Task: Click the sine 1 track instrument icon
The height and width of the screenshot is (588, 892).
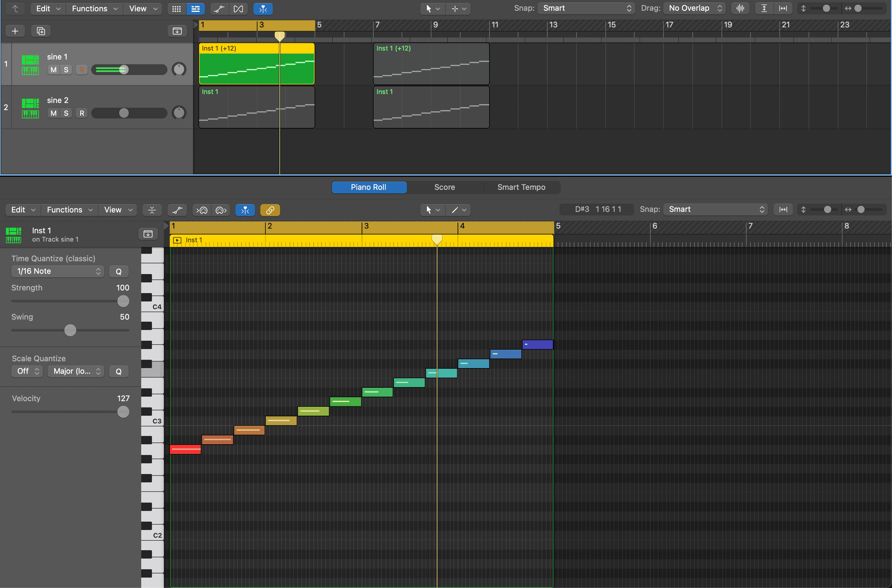Action: (x=30, y=65)
